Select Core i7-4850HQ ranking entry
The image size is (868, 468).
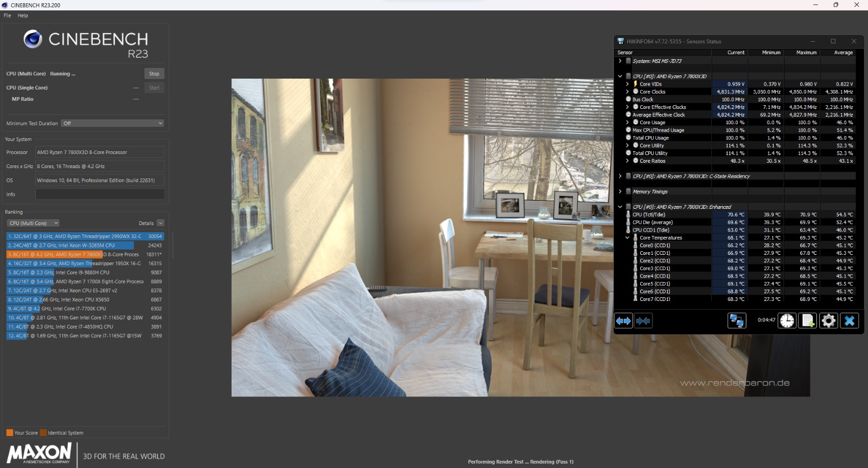tap(85, 326)
